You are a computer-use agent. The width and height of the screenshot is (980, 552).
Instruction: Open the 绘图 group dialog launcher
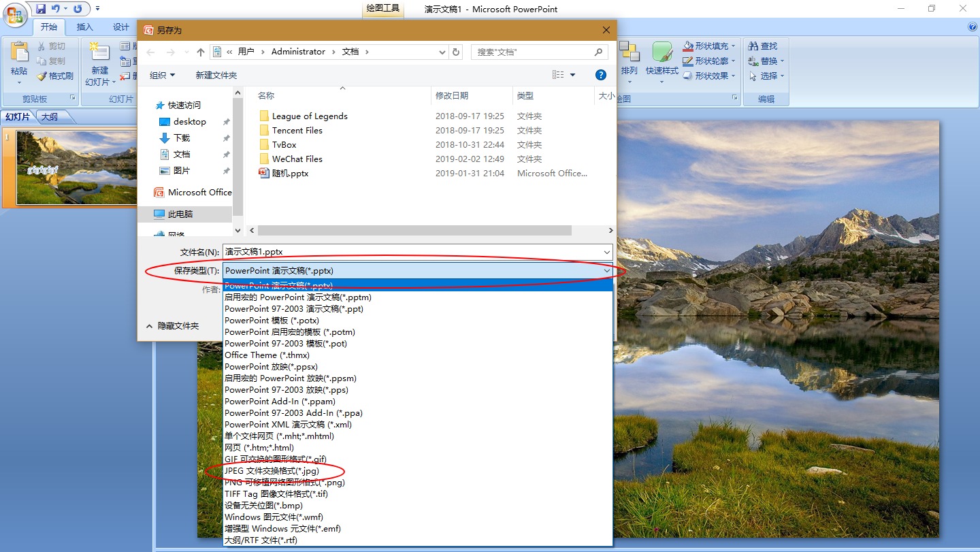tap(735, 99)
